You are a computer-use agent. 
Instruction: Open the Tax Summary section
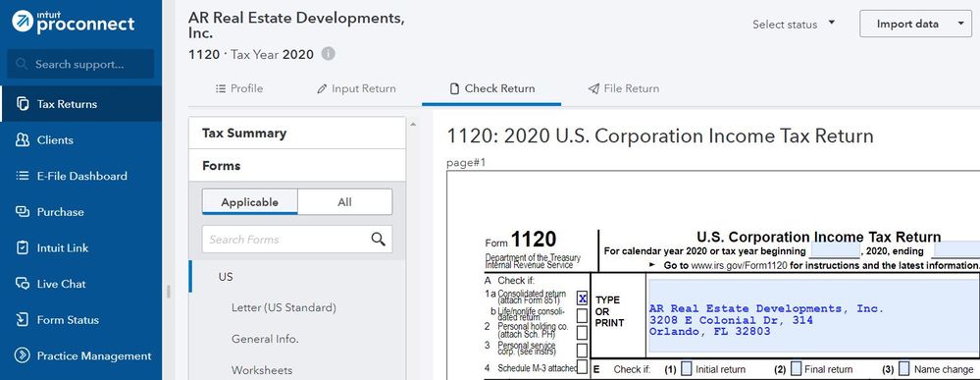(297, 133)
